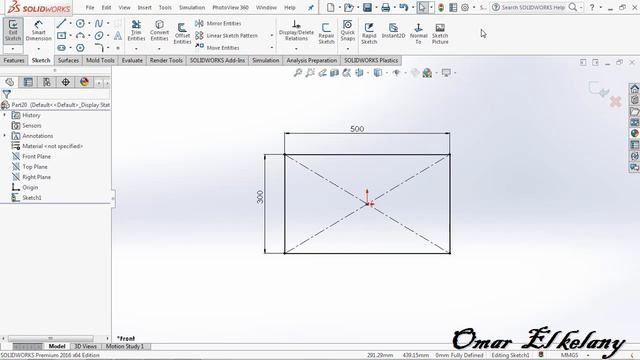Open Quick Snaps
Image resolution: width=640 pixels, height=360 pixels.
(x=348, y=31)
